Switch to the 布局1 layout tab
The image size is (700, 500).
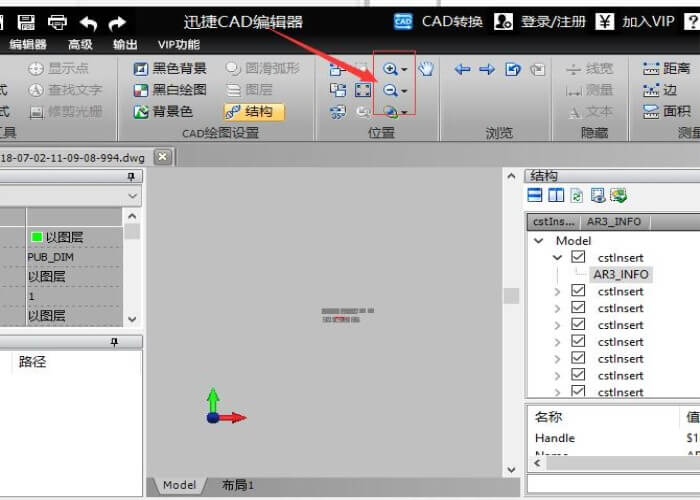coord(238,485)
